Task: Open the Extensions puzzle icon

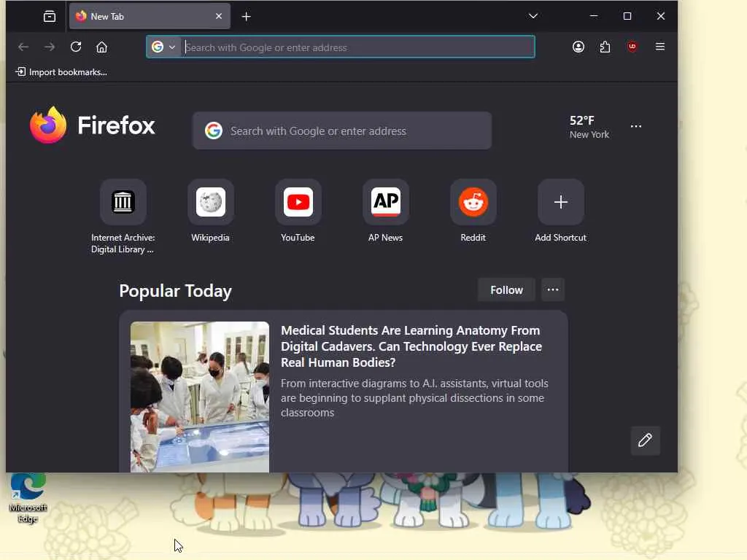Action: coord(605,47)
